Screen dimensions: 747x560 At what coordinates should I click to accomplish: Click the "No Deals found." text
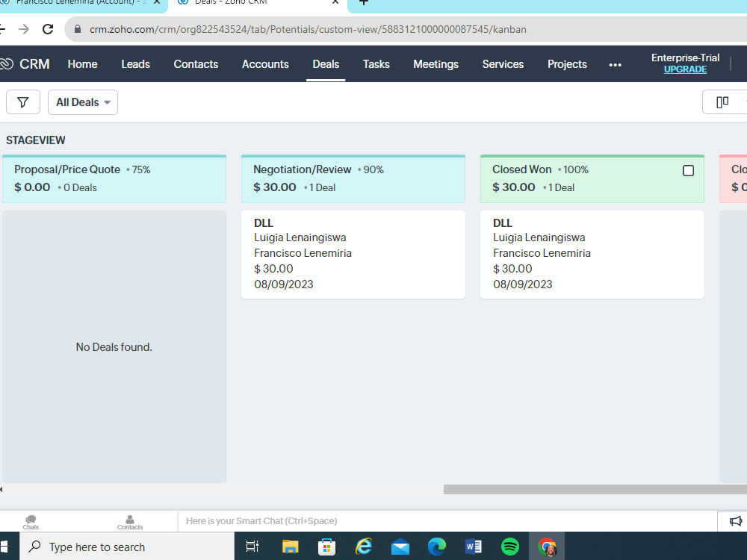pyautogui.click(x=114, y=347)
